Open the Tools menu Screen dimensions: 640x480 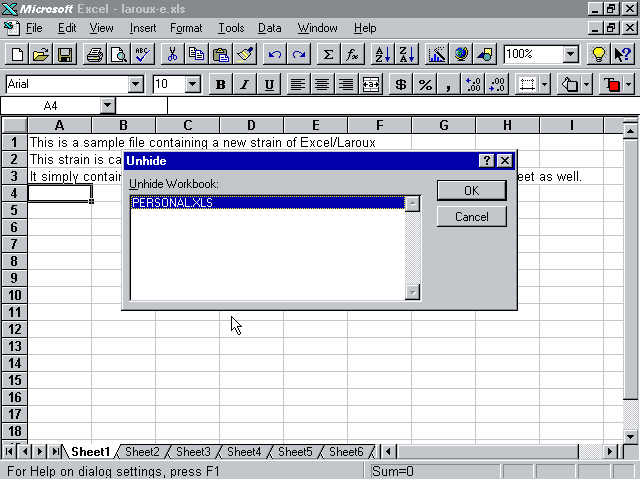[x=231, y=28]
